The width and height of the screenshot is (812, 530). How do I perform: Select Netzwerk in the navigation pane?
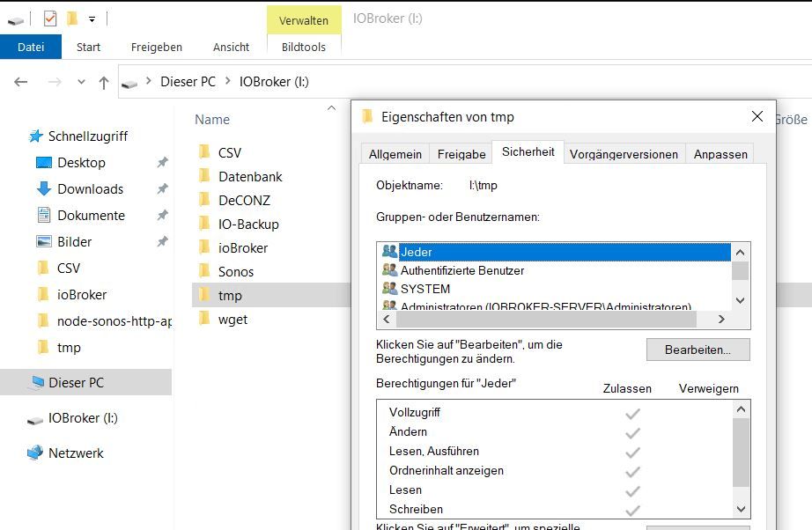pos(76,453)
